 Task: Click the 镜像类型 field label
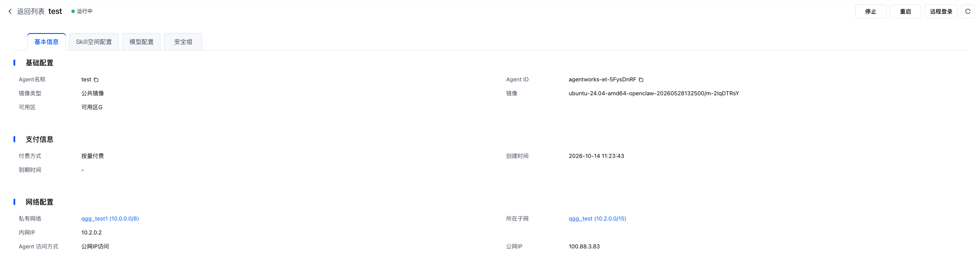coord(30,94)
